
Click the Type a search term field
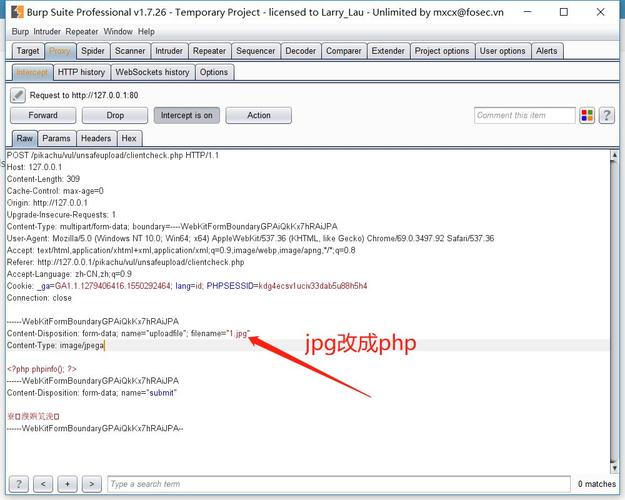tap(339, 484)
